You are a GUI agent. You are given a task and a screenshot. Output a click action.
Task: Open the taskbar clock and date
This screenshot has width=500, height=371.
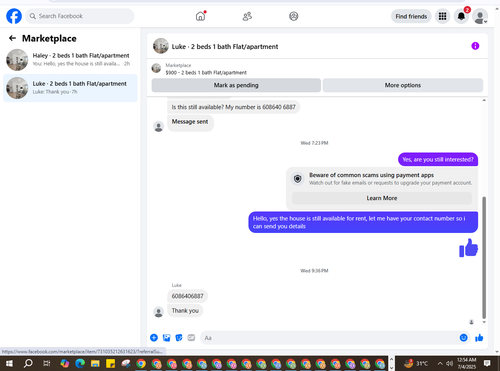pos(467,363)
